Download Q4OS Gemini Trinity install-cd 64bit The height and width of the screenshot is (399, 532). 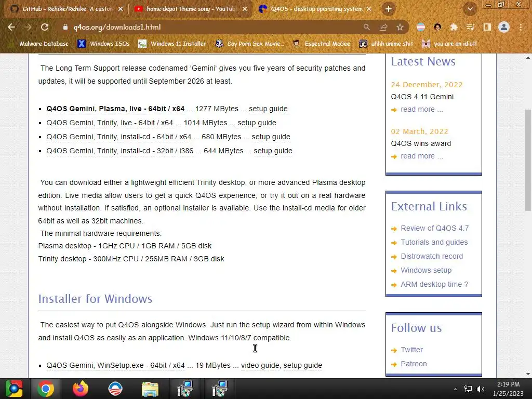point(119,137)
